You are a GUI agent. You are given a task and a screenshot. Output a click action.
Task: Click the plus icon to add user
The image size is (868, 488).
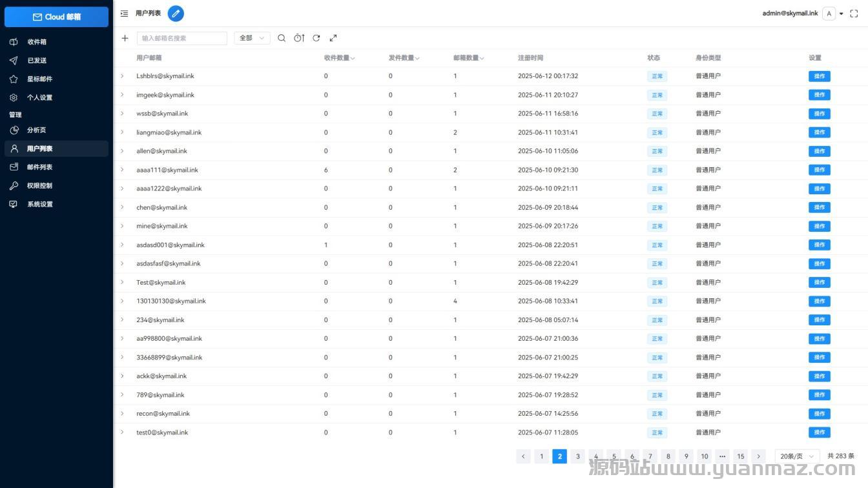pos(125,38)
